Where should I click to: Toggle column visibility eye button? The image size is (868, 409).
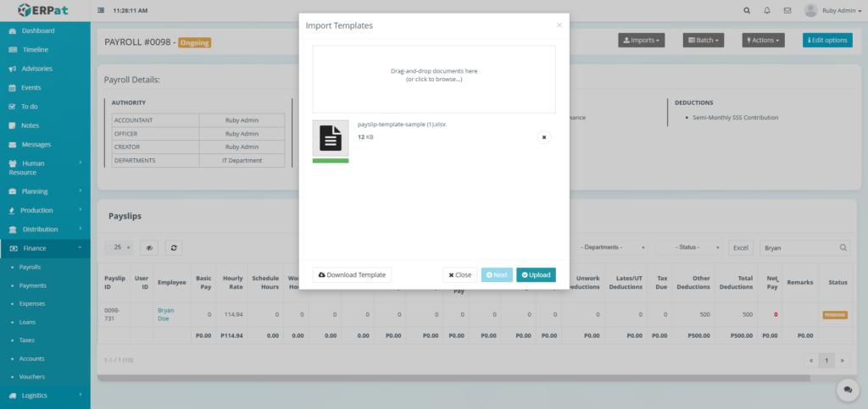coord(148,248)
